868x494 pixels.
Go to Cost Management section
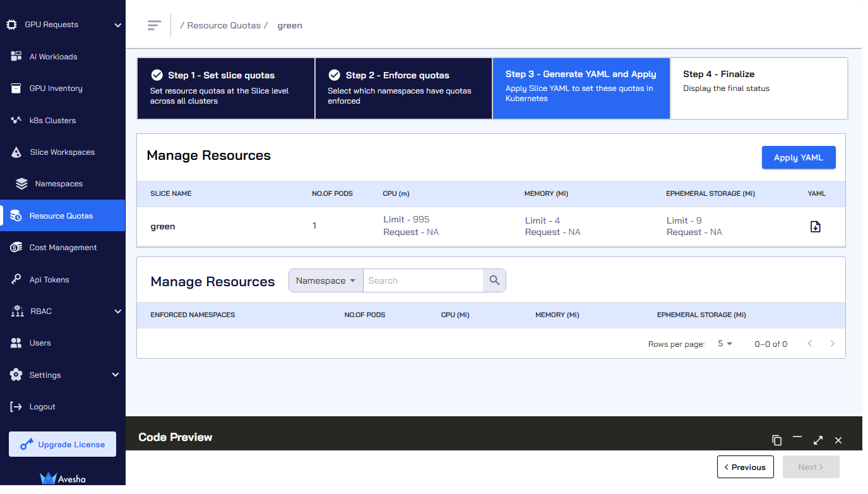(x=62, y=248)
